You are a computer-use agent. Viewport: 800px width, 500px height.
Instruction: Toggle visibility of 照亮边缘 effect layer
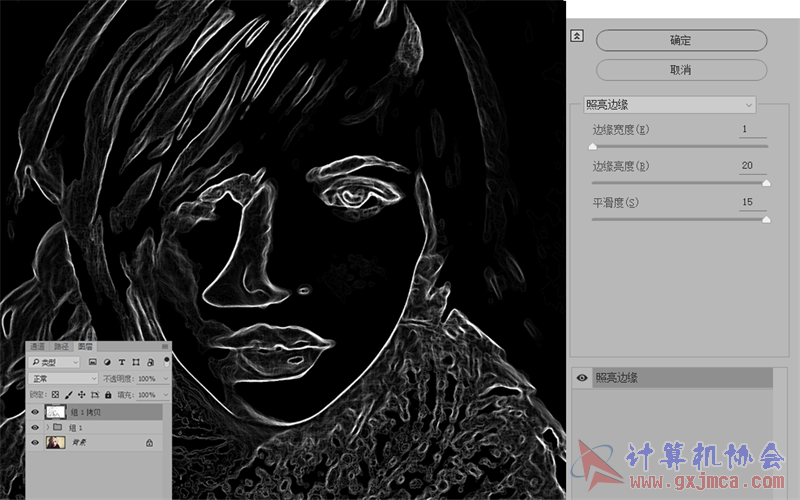tap(582, 378)
